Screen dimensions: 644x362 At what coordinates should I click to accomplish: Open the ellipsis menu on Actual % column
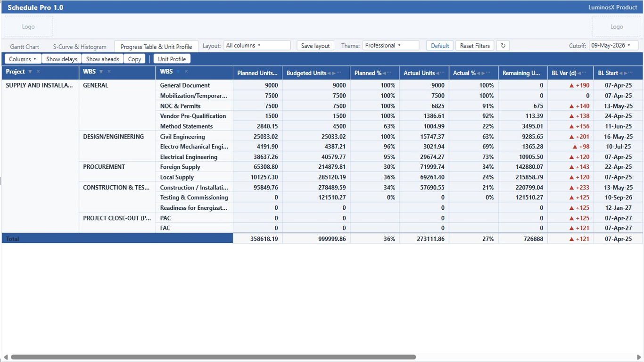pos(488,73)
